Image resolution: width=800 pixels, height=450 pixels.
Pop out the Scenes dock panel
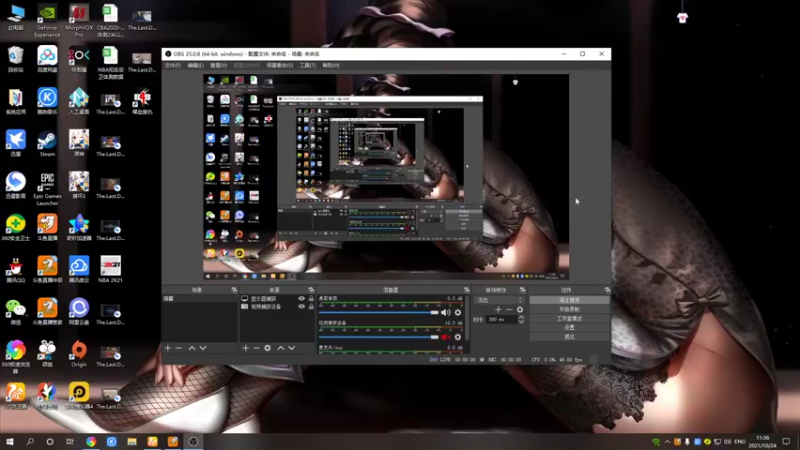click(234, 290)
